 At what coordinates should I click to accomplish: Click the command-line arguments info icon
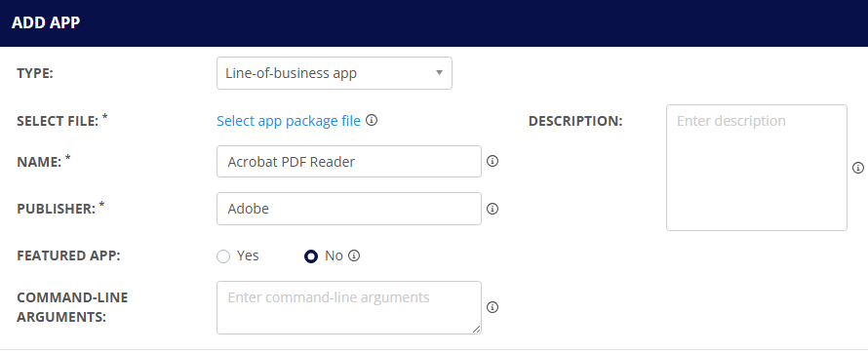pyautogui.click(x=493, y=307)
